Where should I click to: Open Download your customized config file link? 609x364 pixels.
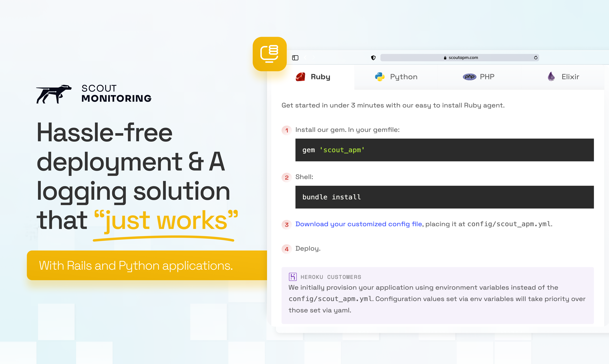pyautogui.click(x=359, y=224)
